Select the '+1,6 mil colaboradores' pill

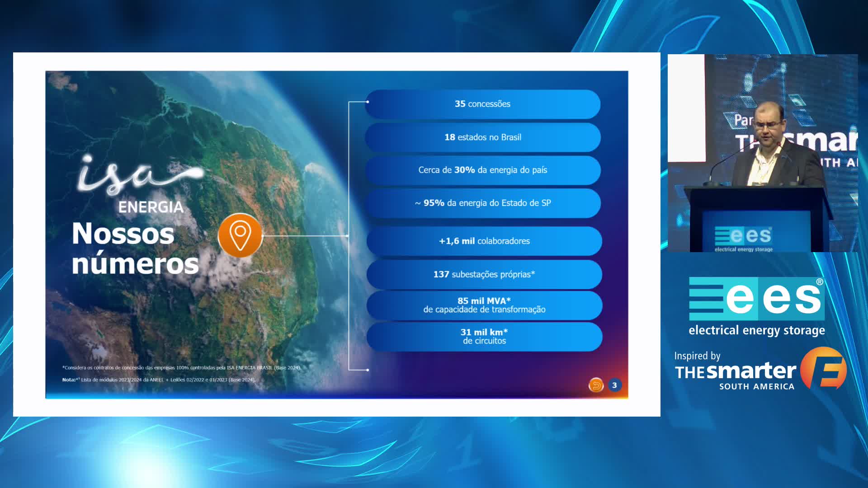(x=484, y=241)
